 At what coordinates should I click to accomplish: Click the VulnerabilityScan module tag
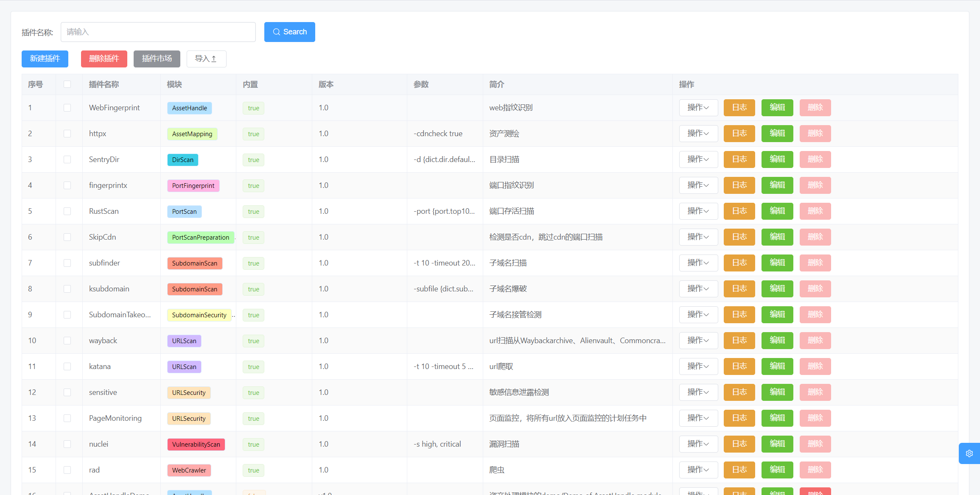[196, 445]
